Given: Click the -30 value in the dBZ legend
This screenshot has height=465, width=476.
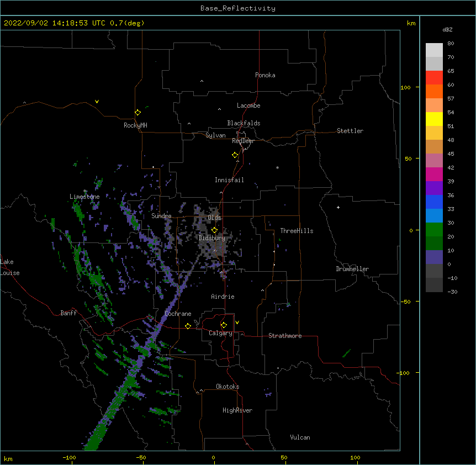Looking at the screenshot, I should point(452,292).
